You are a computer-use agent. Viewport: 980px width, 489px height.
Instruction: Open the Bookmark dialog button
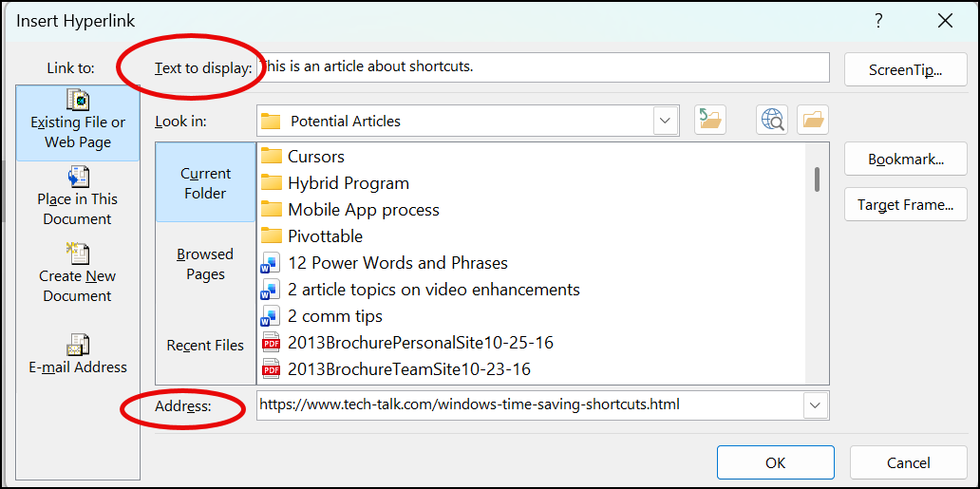[906, 159]
